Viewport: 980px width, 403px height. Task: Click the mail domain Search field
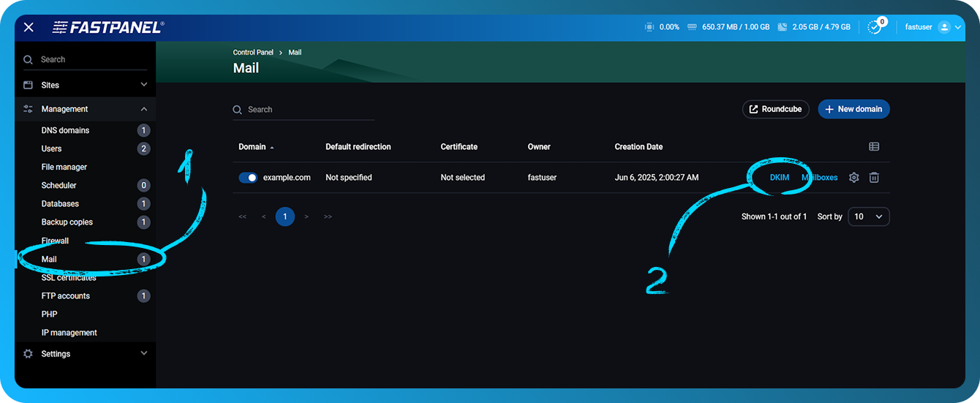tap(307, 110)
